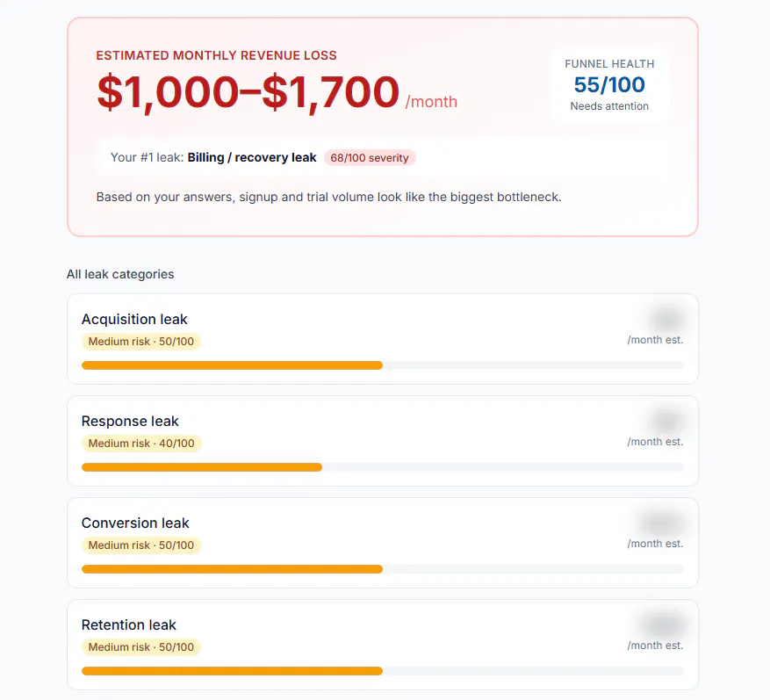Click the Retention leak orange progress bar

coord(232,671)
